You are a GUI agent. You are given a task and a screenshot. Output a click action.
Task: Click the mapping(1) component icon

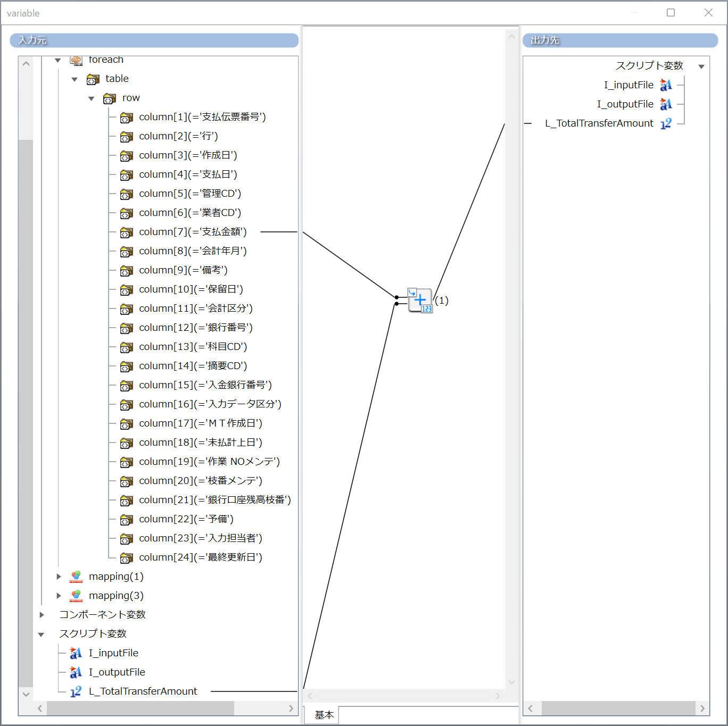pos(76,577)
